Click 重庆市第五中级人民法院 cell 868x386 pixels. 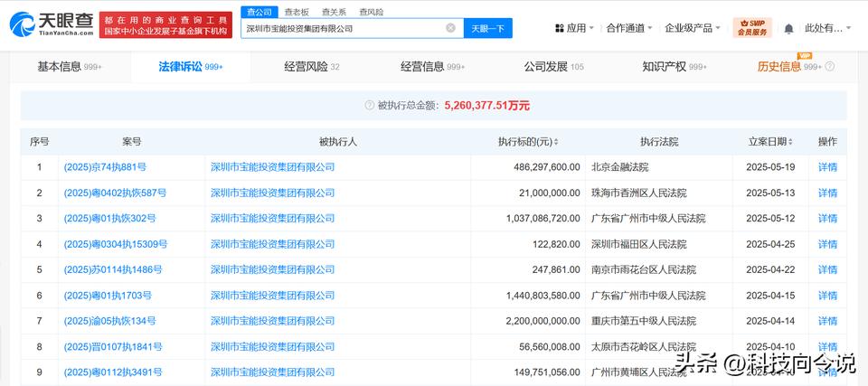[643, 321]
